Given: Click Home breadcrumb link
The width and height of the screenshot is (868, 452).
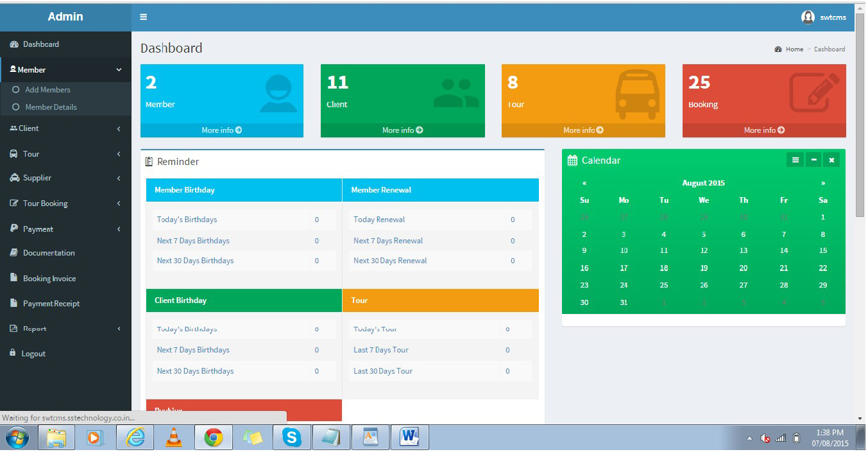Looking at the screenshot, I should pyautogui.click(x=794, y=49).
